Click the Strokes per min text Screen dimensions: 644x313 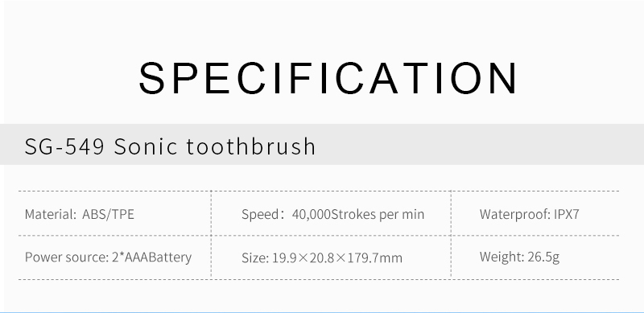tap(378, 214)
